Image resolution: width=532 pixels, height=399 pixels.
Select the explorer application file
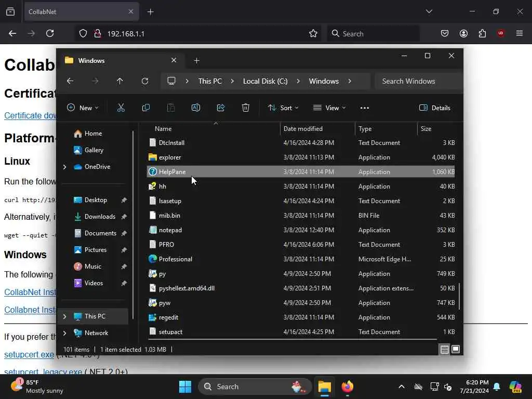301,157
